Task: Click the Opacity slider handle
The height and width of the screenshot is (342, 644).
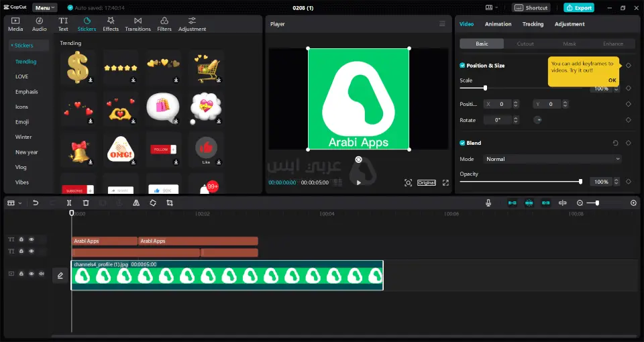Action: 580,182
